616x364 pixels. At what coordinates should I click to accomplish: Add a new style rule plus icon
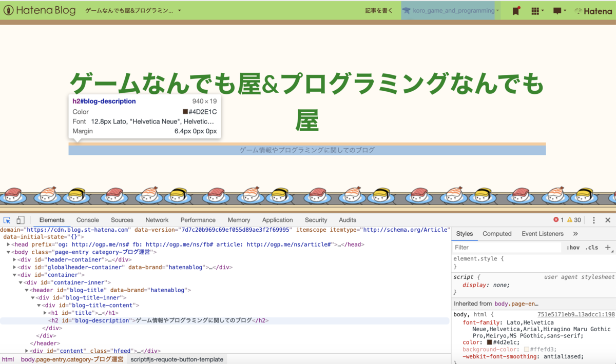pyautogui.click(x=608, y=247)
